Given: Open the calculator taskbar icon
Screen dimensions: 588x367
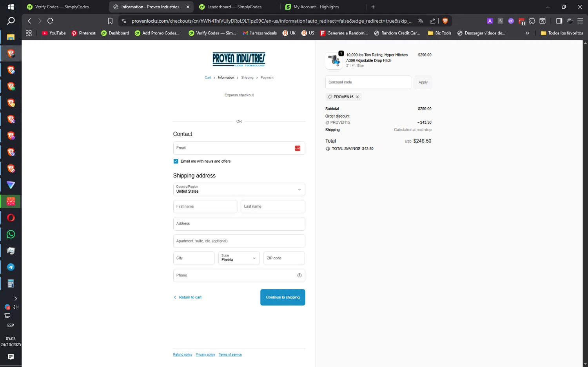Looking at the screenshot, I should point(11,284).
